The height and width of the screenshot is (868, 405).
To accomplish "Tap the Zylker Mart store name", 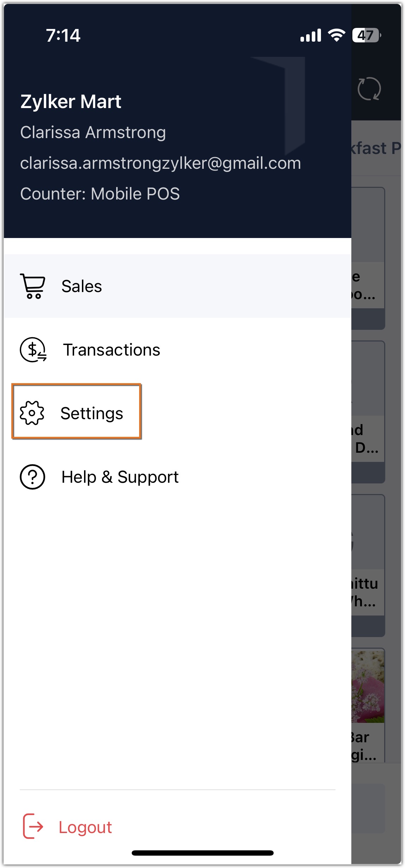I will (71, 102).
